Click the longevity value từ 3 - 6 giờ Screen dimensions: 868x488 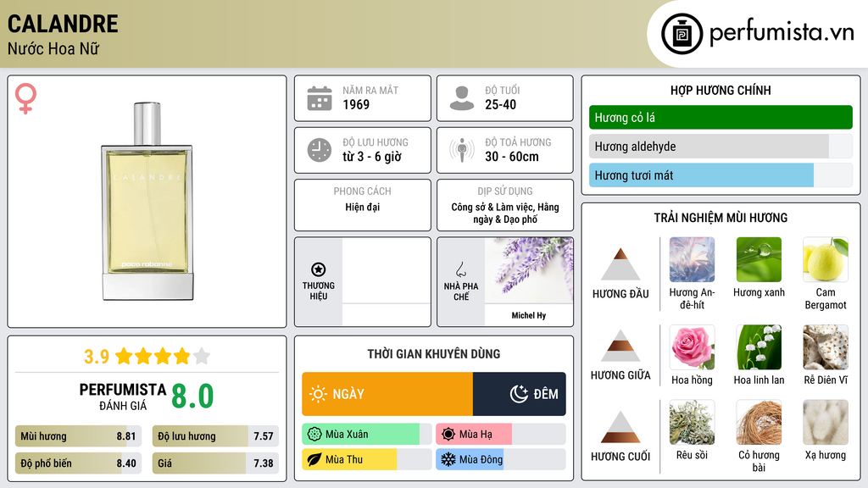(371, 157)
